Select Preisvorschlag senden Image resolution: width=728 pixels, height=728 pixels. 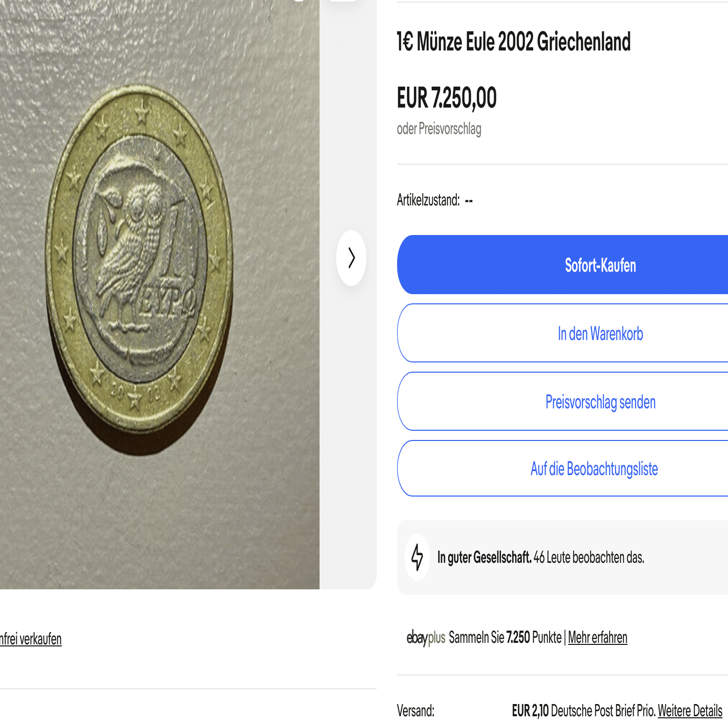click(x=601, y=401)
